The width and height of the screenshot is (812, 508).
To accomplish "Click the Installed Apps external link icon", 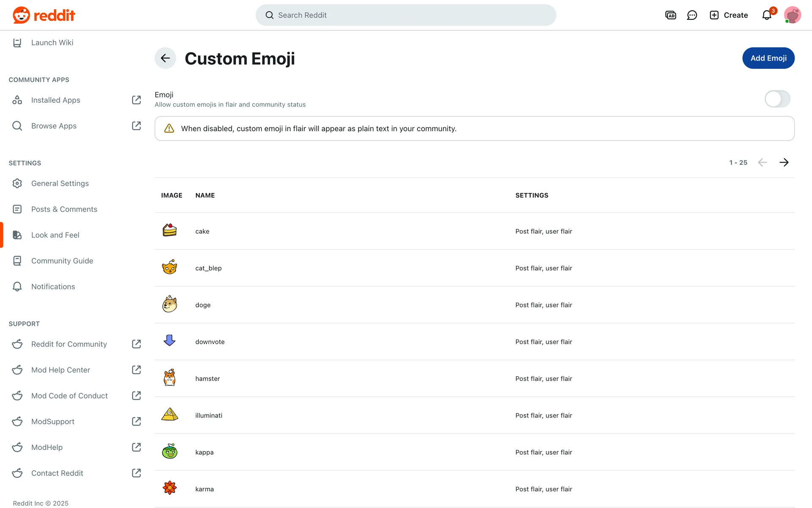I will 136,100.
